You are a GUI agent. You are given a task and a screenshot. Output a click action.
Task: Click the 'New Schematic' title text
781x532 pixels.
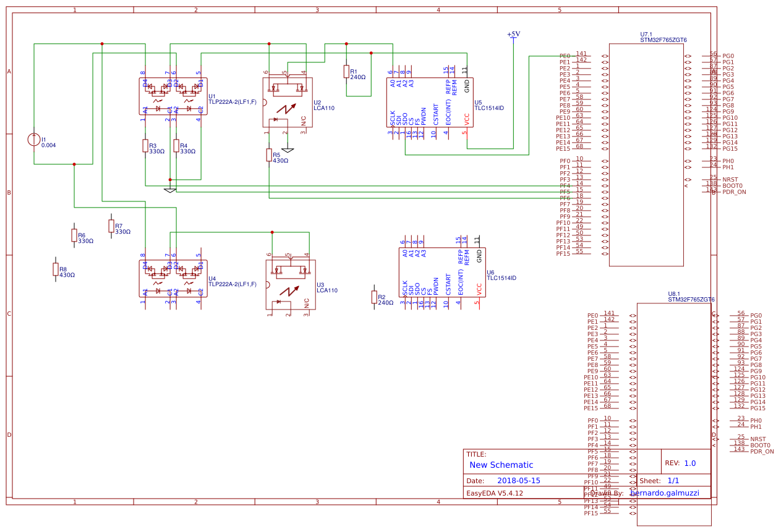click(501, 465)
